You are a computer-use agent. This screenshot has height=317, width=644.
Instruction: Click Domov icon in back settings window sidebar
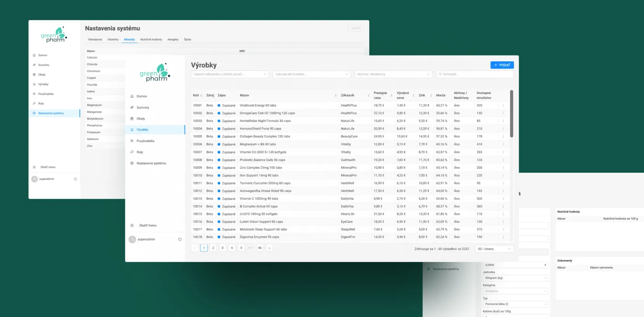[x=34, y=55]
